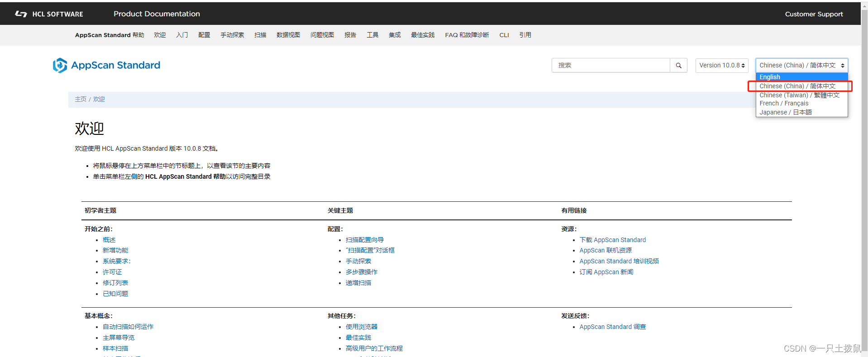Open the 概述 topic link

pos(109,240)
